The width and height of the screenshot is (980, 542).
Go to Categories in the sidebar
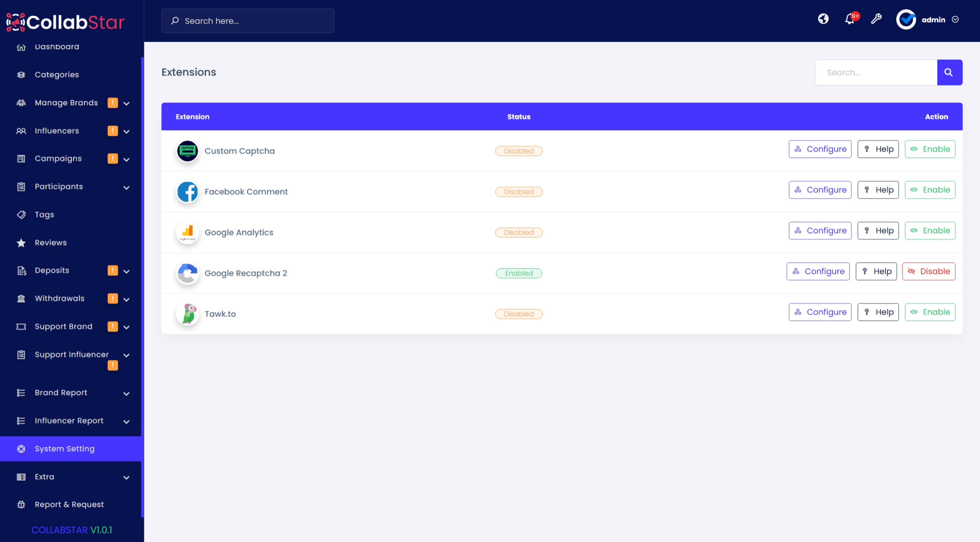coord(71,75)
